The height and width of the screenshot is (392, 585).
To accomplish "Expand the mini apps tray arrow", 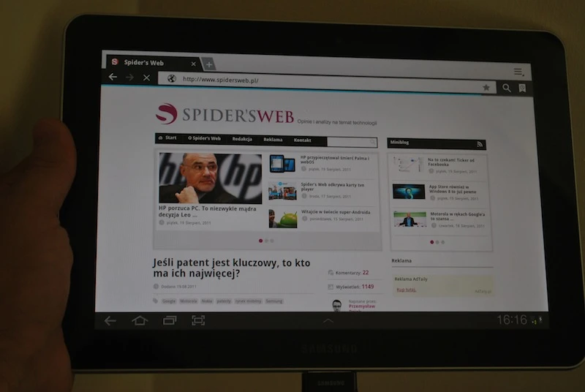I will tap(328, 321).
